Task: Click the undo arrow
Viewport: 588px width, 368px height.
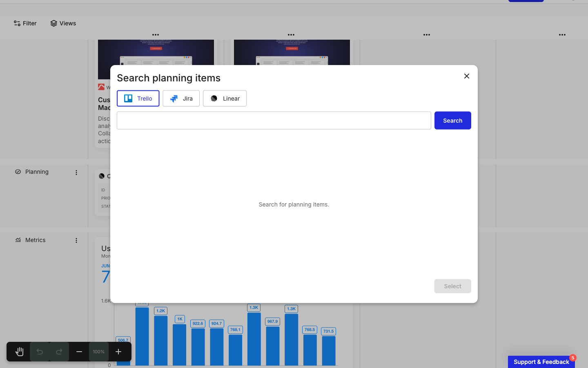Action: tap(40, 352)
